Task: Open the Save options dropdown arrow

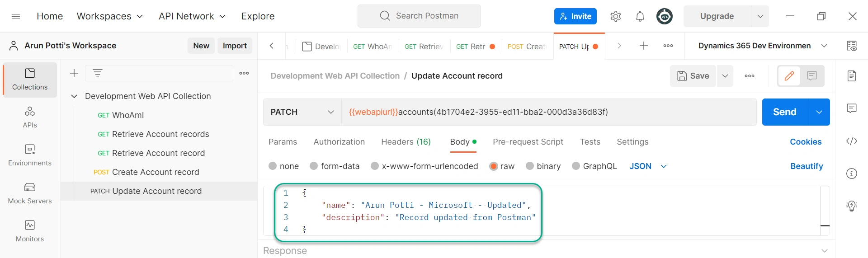Action: [x=725, y=76]
